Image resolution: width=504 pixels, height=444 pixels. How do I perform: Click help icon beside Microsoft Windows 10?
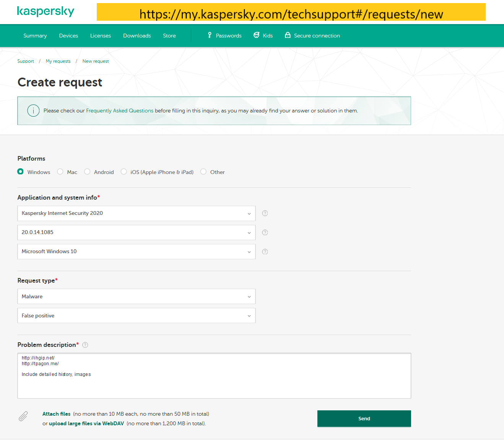pos(265,252)
